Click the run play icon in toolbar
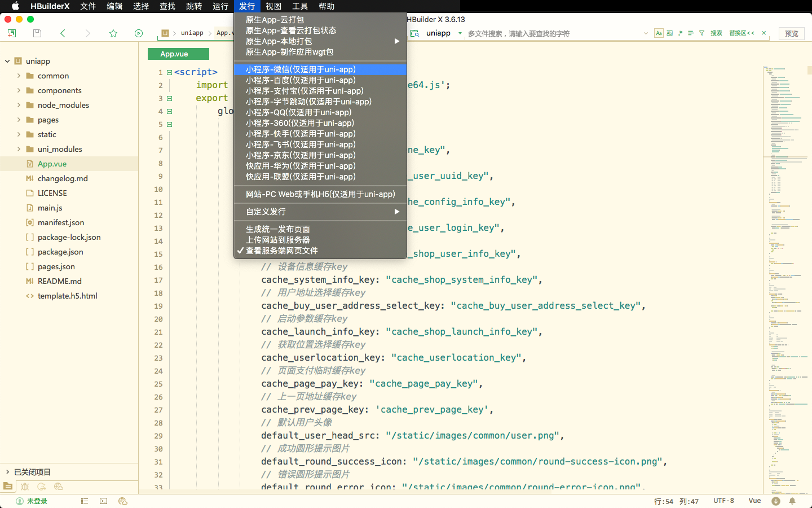812x508 pixels. pos(139,33)
